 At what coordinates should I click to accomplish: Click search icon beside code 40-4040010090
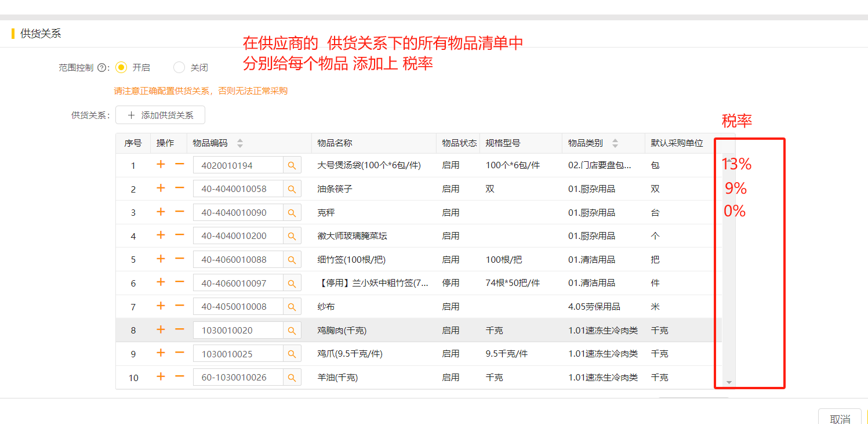point(292,213)
